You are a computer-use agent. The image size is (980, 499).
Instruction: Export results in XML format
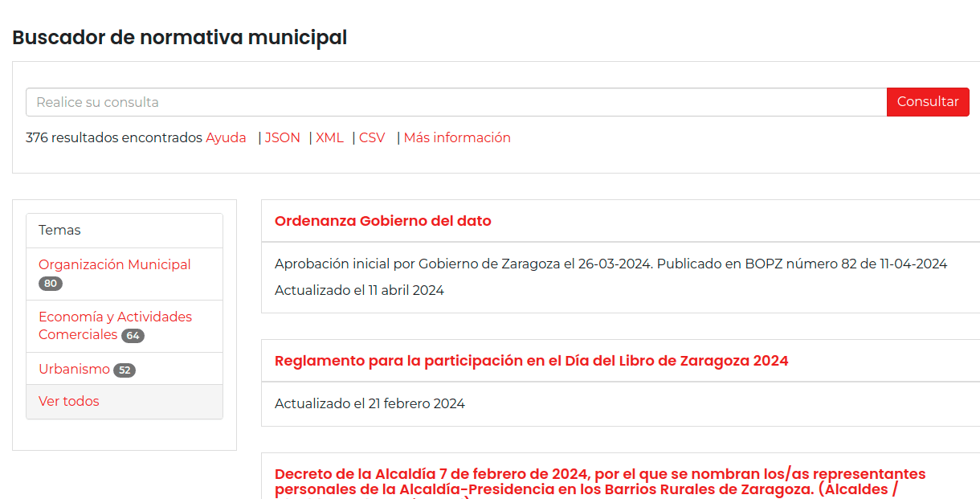[x=329, y=137]
